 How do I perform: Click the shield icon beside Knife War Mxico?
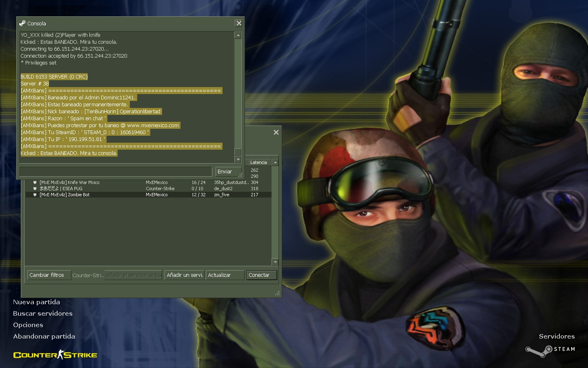(x=35, y=182)
